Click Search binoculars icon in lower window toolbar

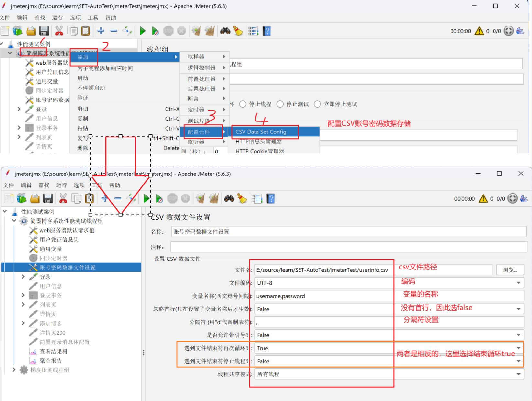(x=229, y=198)
